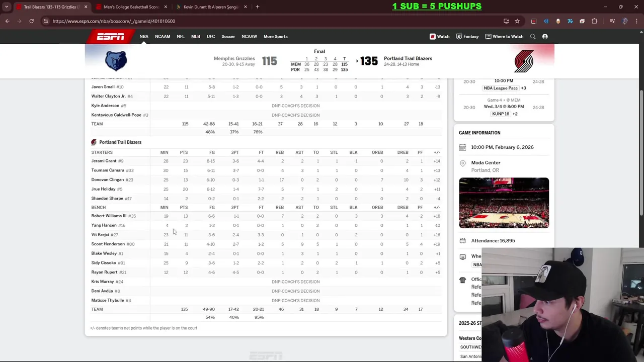Click the venue location pin icon

[x=462, y=163]
